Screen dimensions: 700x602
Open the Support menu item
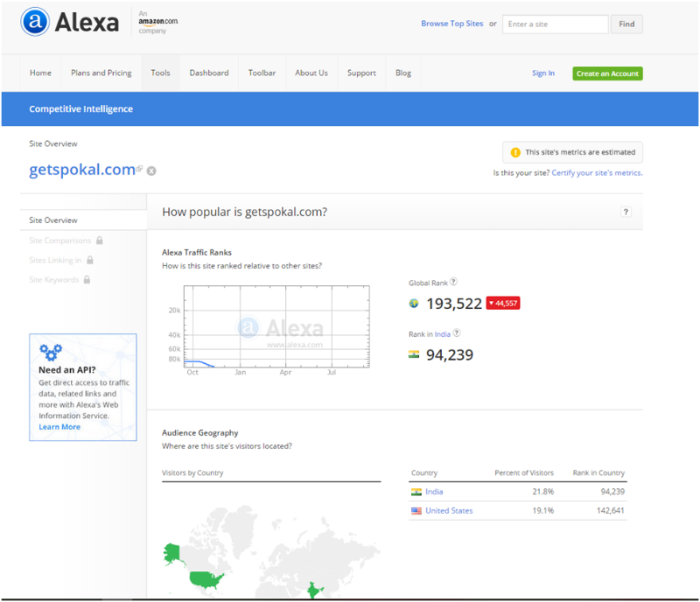coord(361,73)
